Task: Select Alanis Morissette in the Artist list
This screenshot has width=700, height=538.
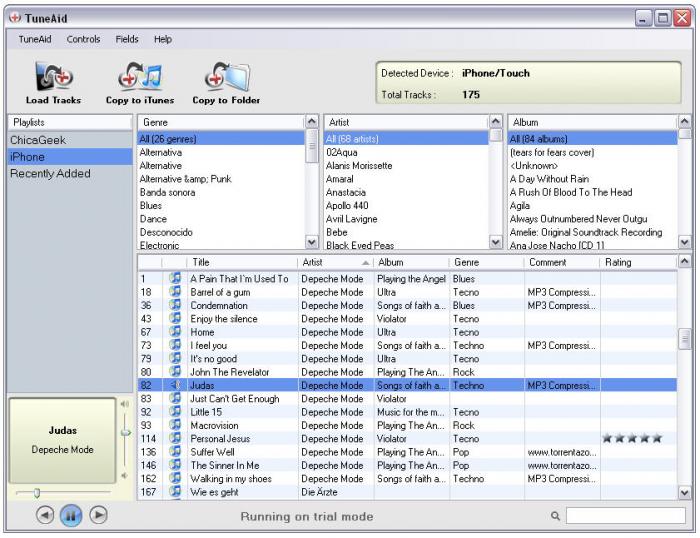Action: [358, 166]
